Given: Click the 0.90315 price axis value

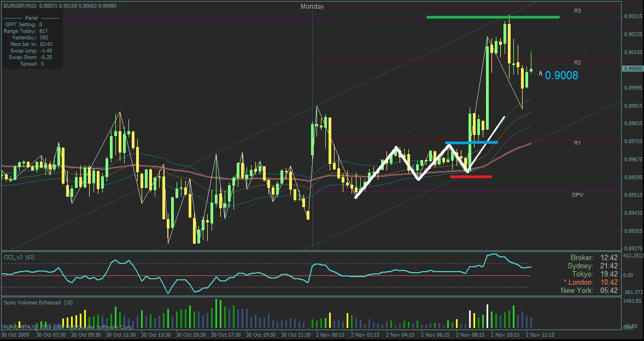Looking at the screenshot, I should 633,16.
